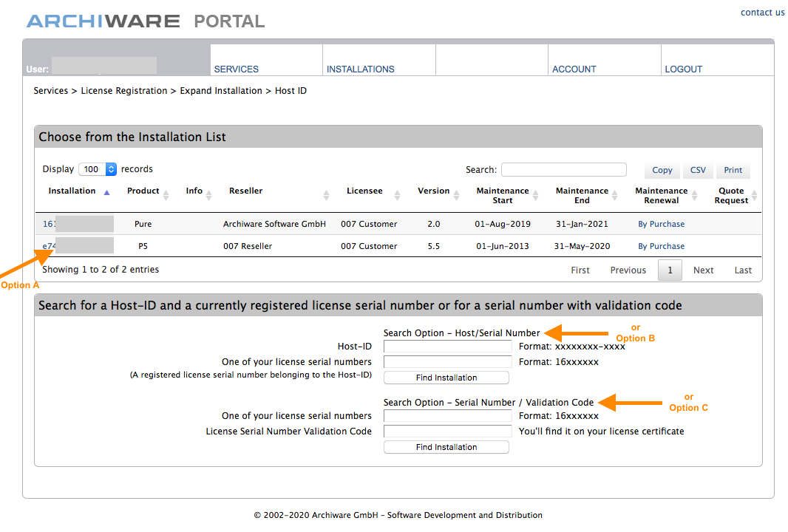Click into the Host-ID input field
Image resolution: width=788 pixels, height=532 pixels.
pyautogui.click(x=447, y=346)
